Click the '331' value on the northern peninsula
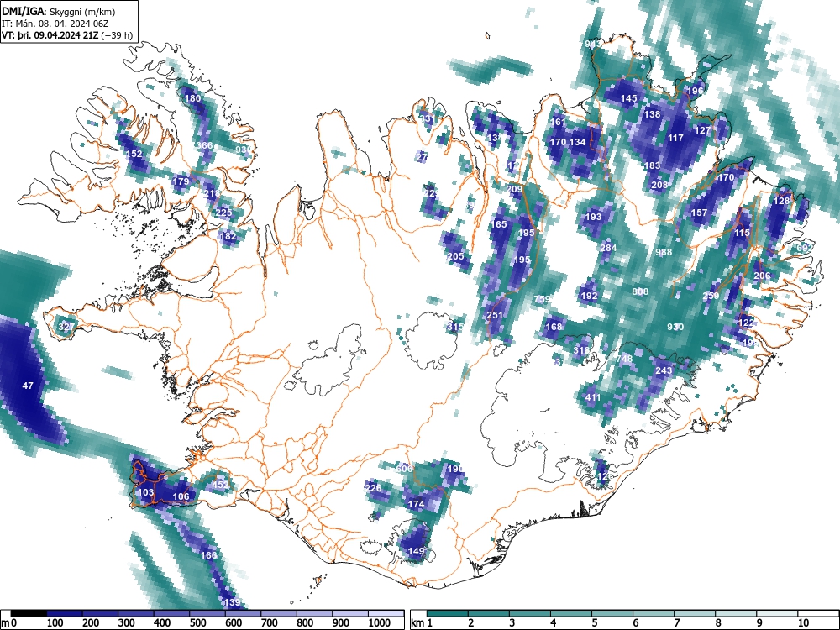Image resolution: width=840 pixels, height=630 pixels. click(427, 118)
